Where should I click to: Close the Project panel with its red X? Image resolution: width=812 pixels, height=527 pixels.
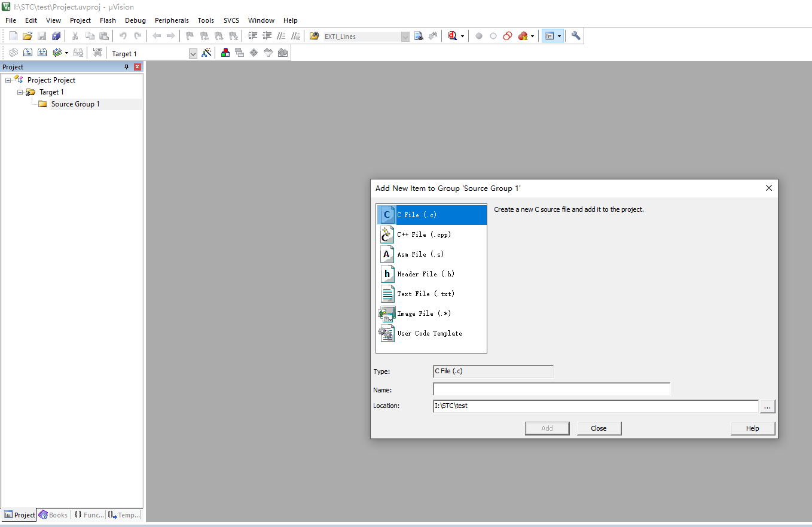point(138,67)
